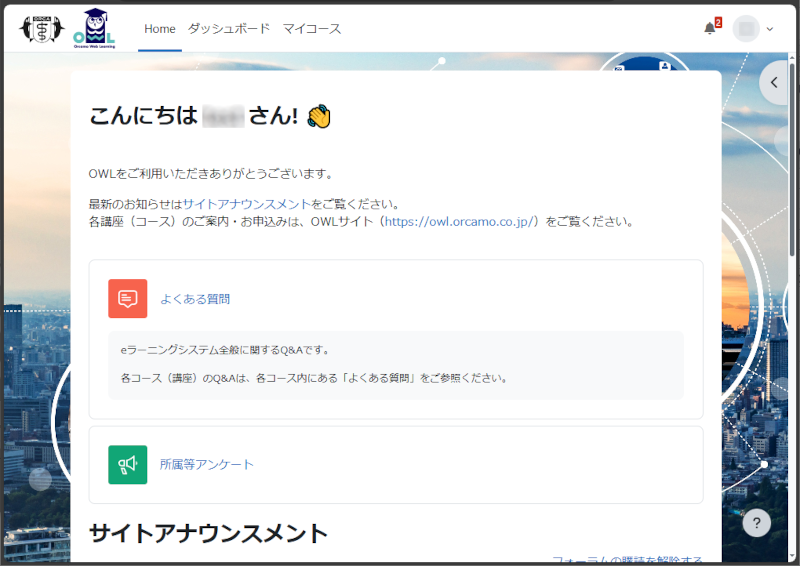Screen dimensions: 800x566
Task: Click the サイトアナウンスメント section heading
Action: coord(208,533)
